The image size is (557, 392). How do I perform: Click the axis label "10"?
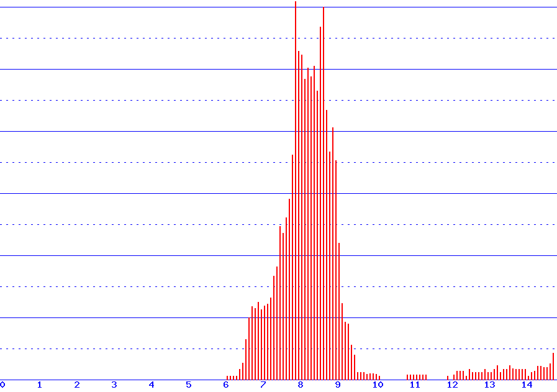tap(378, 385)
